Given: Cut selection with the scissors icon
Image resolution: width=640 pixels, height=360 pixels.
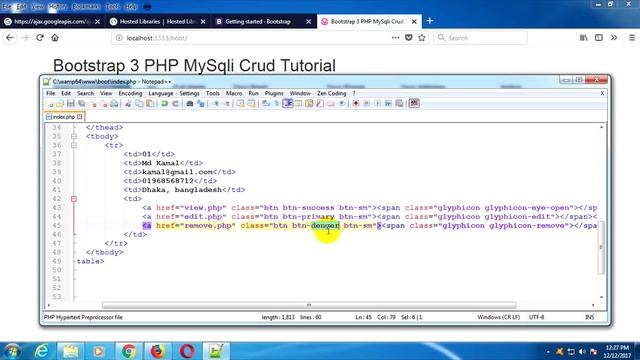Looking at the screenshot, I should tap(128, 104).
